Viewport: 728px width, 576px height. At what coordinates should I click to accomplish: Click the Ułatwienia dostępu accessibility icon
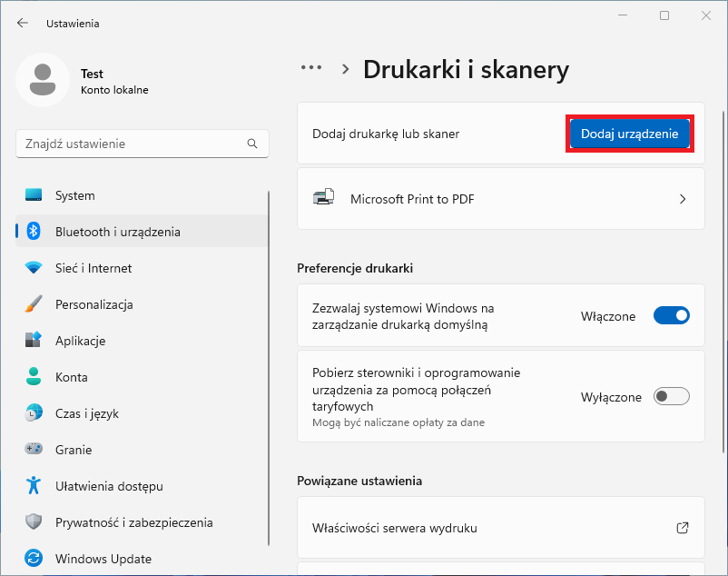pos(34,485)
